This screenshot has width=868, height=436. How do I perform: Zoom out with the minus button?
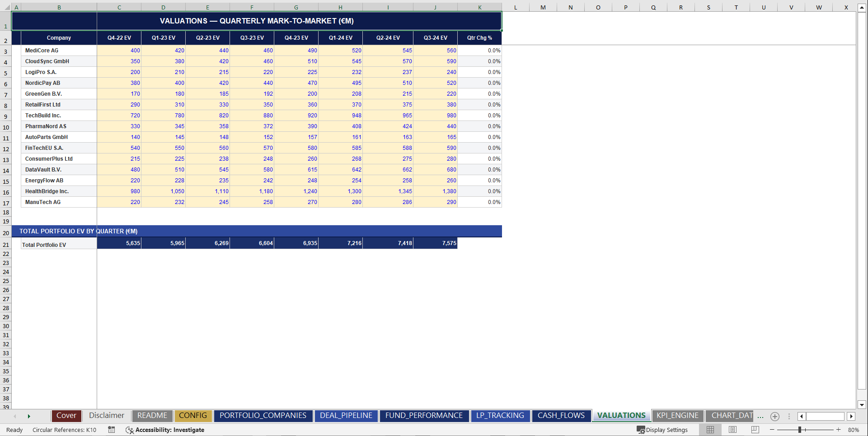point(772,430)
